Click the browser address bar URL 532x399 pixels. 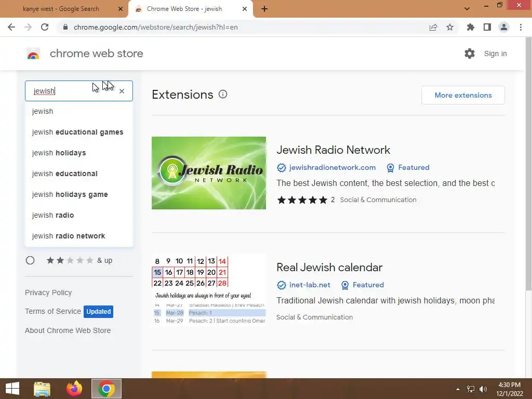click(x=156, y=27)
